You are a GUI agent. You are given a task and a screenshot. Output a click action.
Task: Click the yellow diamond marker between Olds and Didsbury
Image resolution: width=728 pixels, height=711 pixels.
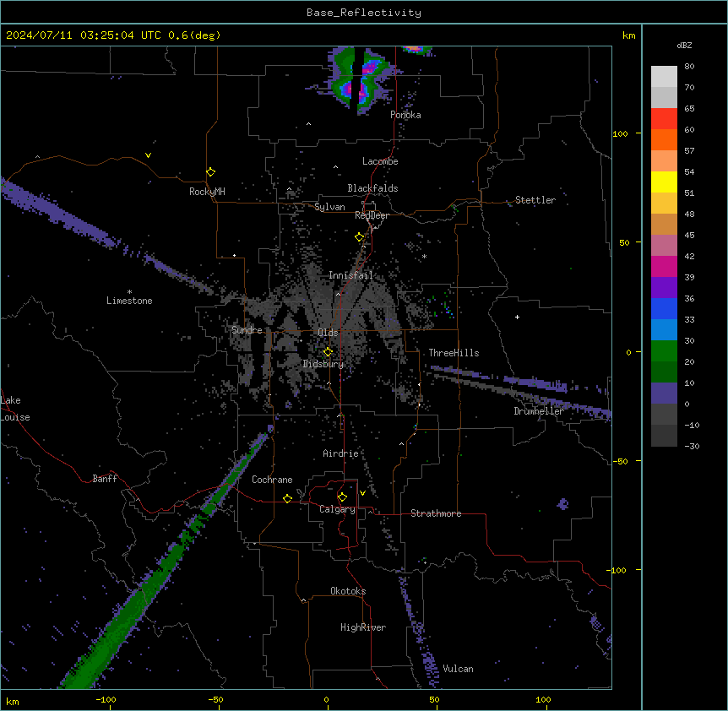click(x=328, y=352)
